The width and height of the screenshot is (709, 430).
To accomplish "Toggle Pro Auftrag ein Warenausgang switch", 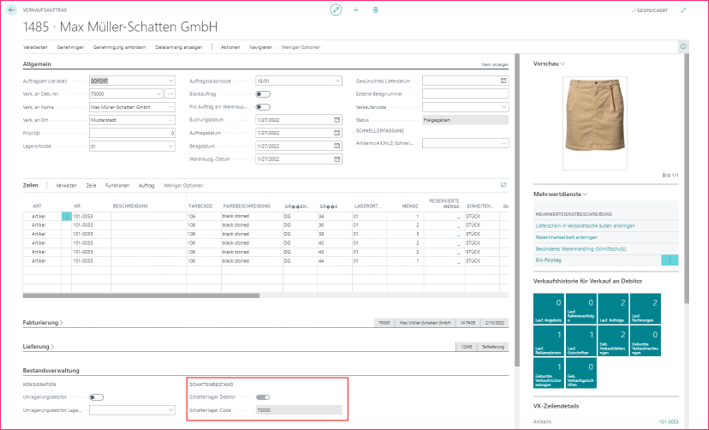I will coord(263,106).
